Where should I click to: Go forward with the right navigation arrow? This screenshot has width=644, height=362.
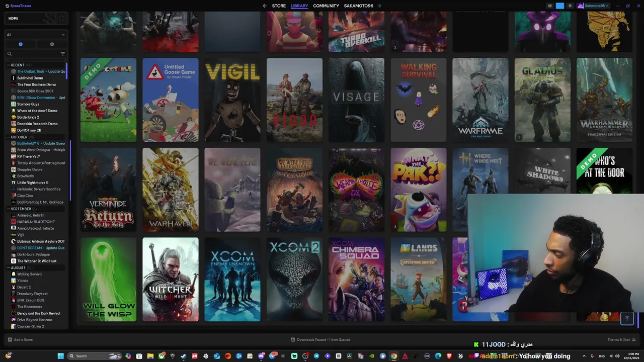coord(379,6)
